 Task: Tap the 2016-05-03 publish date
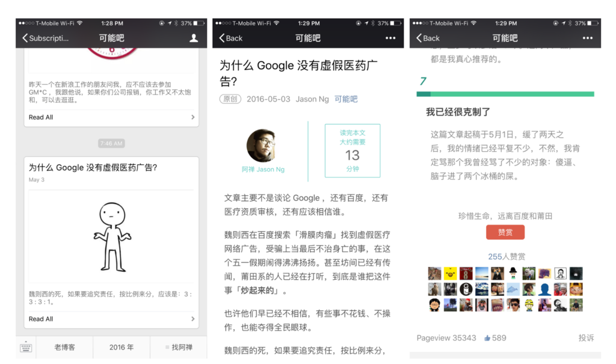tap(268, 99)
